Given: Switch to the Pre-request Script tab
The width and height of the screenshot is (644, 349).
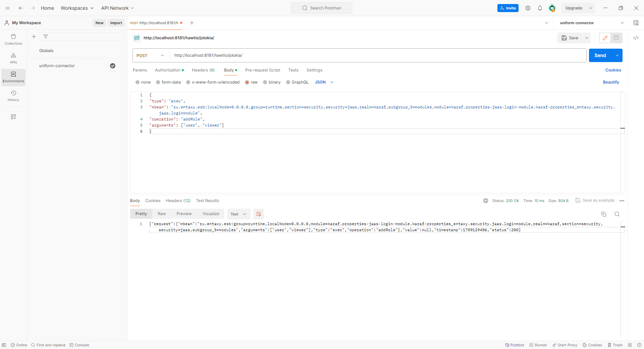Looking at the screenshot, I should pyautogui.click(x=262, y=70).
